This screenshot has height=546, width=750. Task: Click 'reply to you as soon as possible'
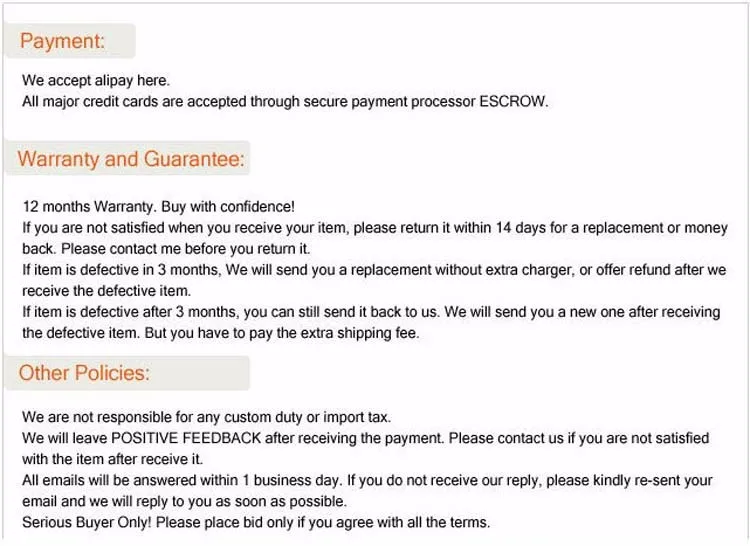click(241, 501)
